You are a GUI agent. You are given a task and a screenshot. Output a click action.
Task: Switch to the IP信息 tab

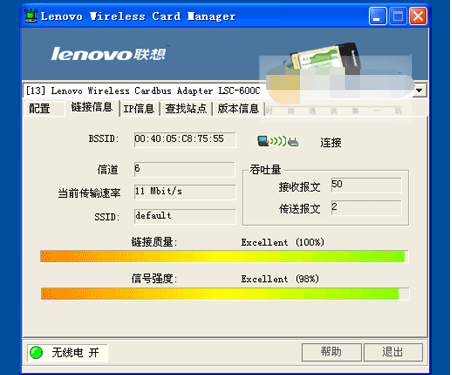(x=139, y=109)
